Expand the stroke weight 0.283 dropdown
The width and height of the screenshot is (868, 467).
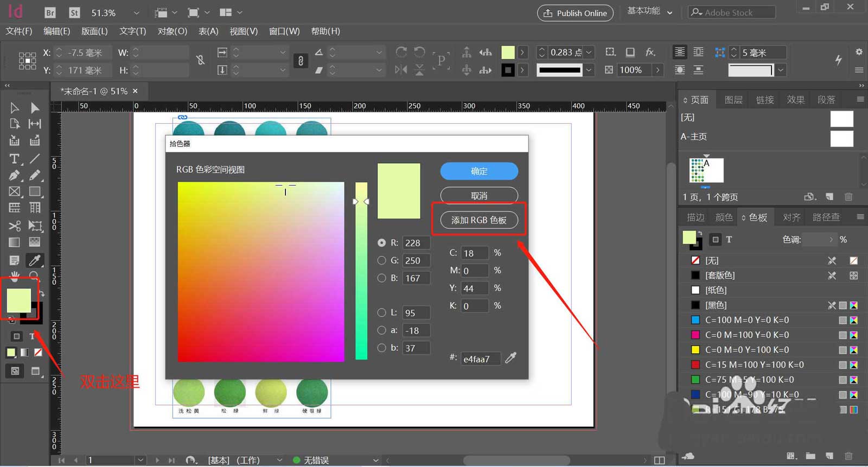click(x=589, y=52)
